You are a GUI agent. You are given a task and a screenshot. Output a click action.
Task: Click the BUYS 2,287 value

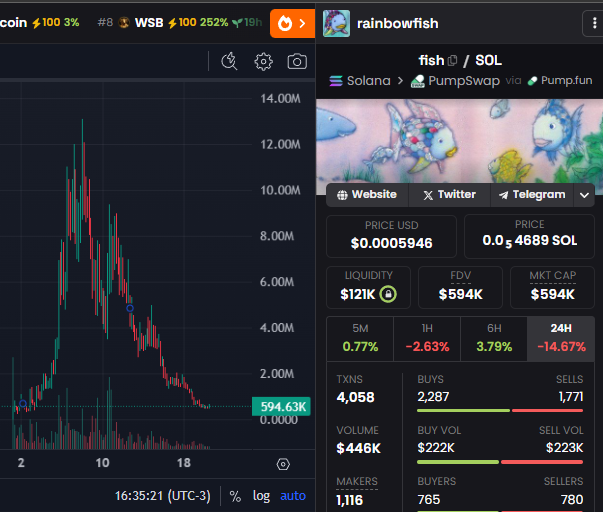(433, 397)
